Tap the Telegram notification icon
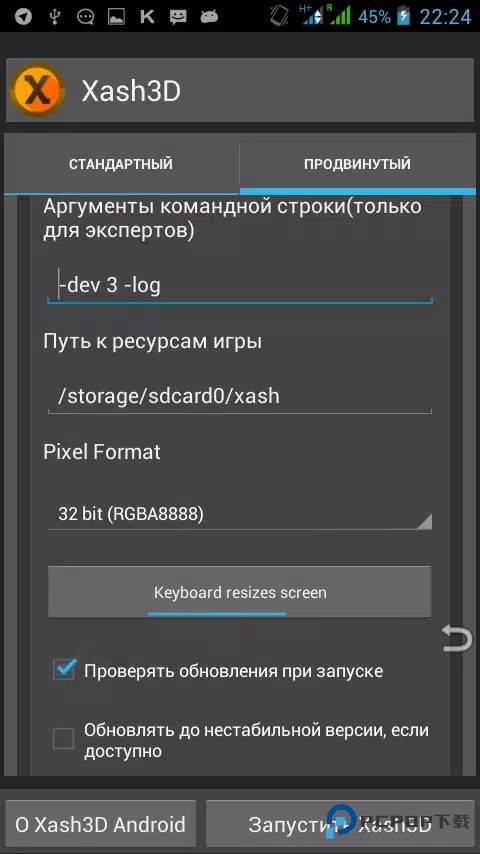This screenshot has height=854, width=480. [x=23, y=16]
